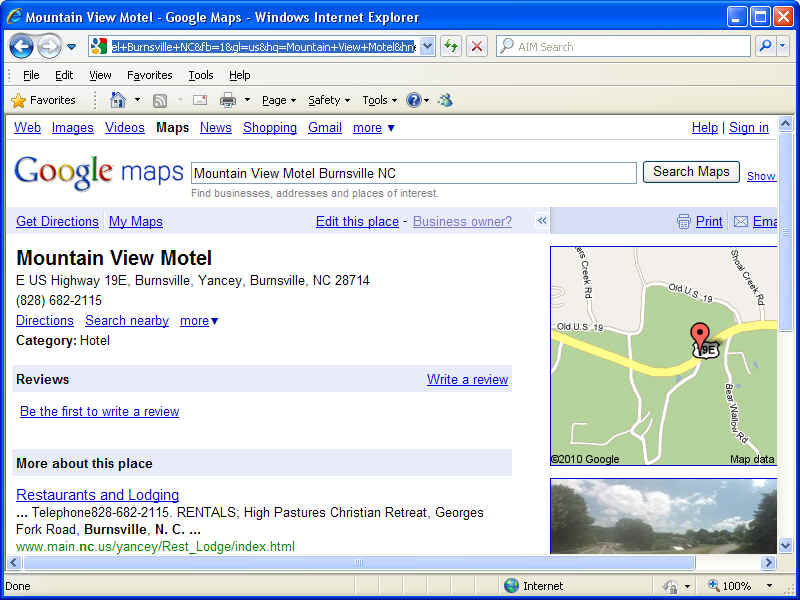Click the Google Maps search query field
This screenshot has width=800, height=600.
413,173
